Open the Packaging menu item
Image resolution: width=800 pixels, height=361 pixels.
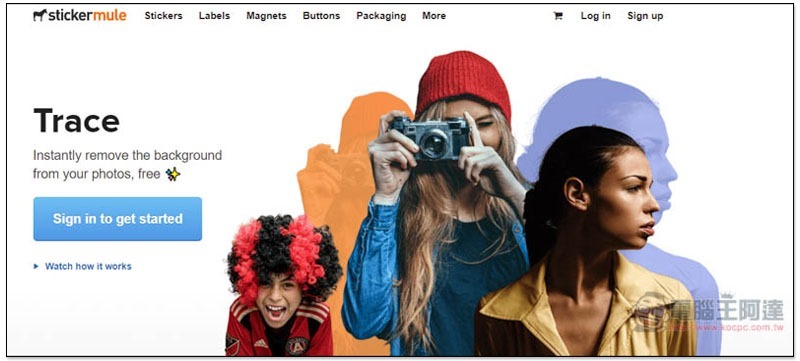pyautogui.click(x=381, y=16)
